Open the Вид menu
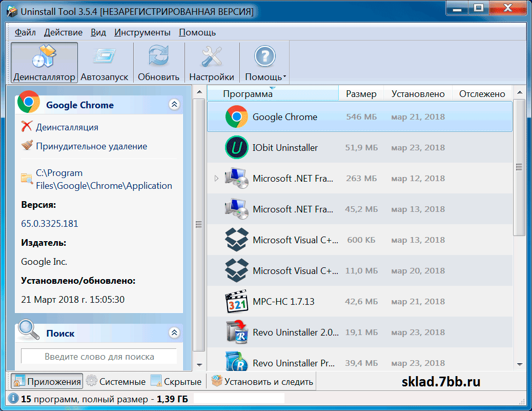 point(98,33)
